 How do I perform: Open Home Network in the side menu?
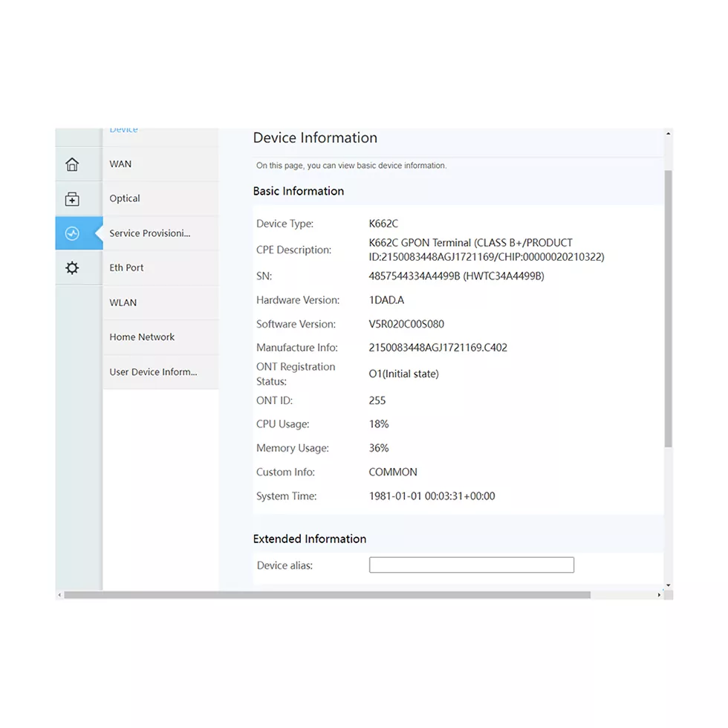pyautogui.click(x=142, y=337)
